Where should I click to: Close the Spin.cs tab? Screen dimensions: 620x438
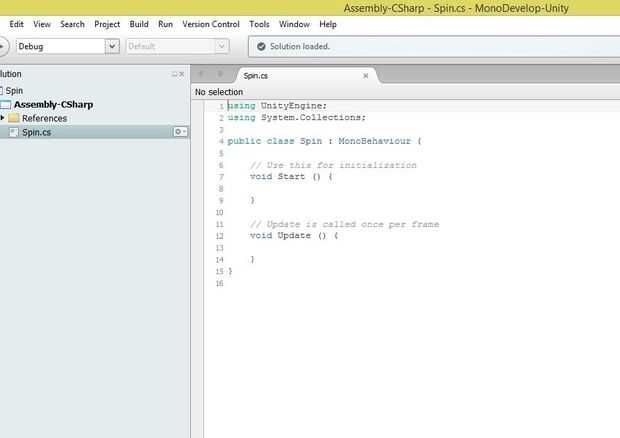tap(366, 76)
